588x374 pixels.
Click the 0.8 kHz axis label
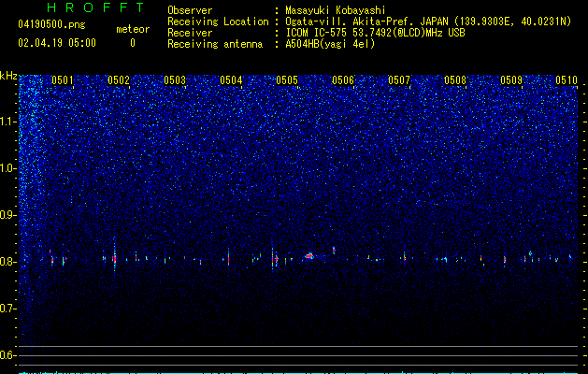(x=8, y=262)
